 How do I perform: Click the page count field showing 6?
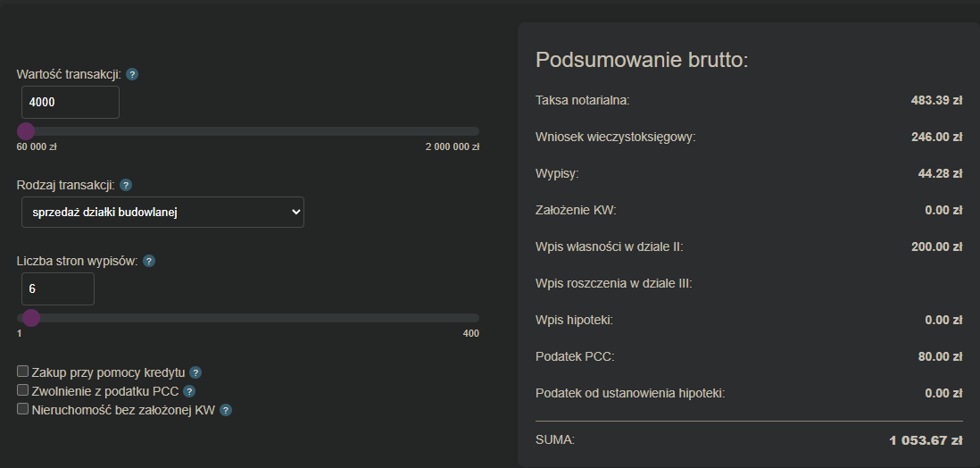[57, 289]
